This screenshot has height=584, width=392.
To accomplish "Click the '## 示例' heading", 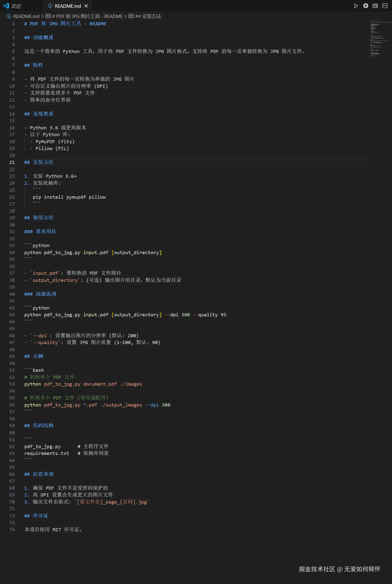I will tap(34, 356).
